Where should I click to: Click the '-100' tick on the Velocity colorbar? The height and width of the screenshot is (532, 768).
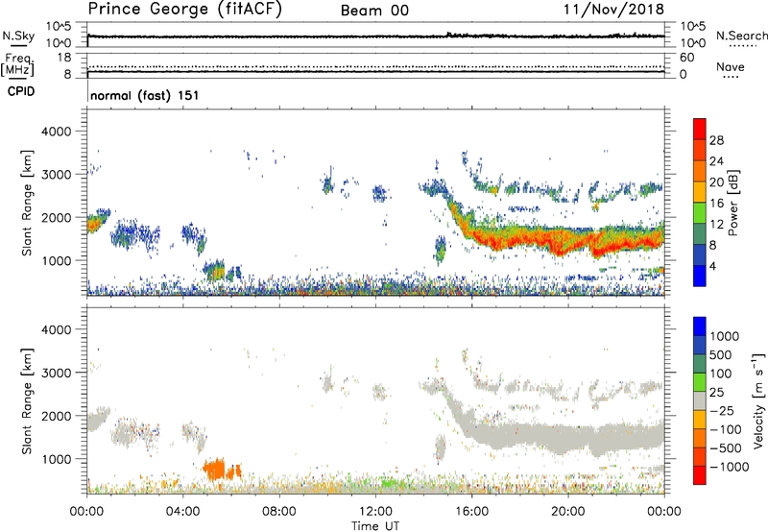725,429
